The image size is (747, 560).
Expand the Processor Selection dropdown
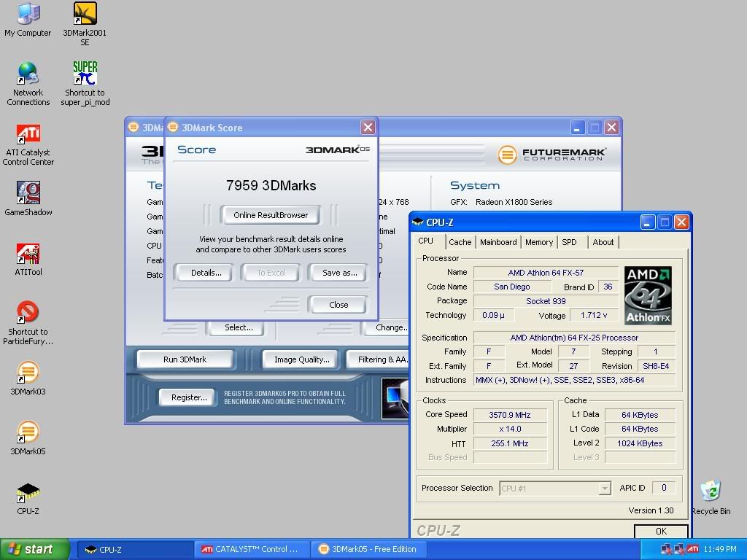604,489
